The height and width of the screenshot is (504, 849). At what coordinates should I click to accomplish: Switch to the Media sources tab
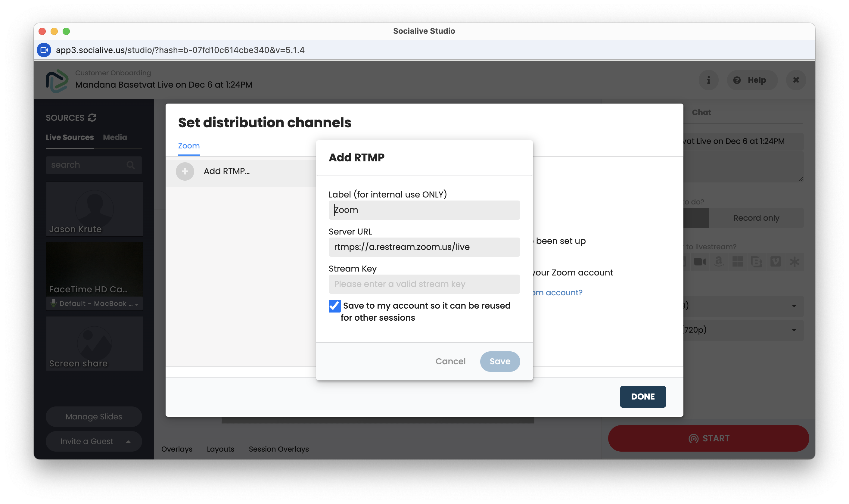click(x=115, y=137)
